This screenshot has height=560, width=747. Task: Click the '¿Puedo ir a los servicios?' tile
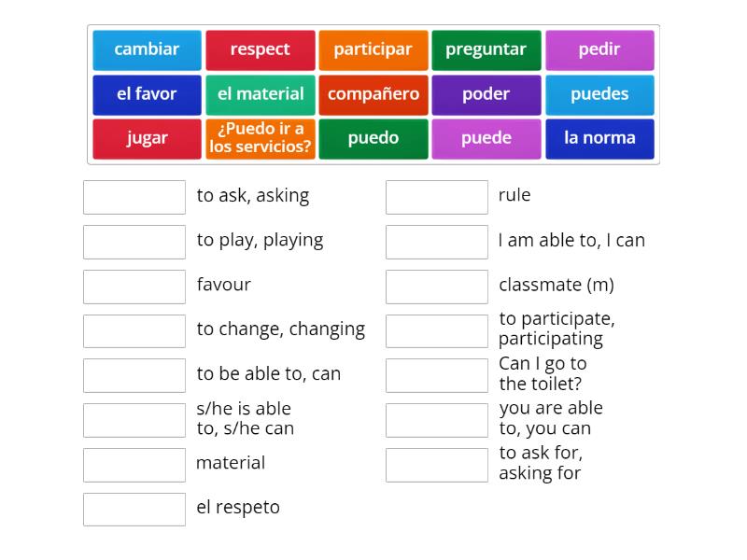click(x=261, y=138)
